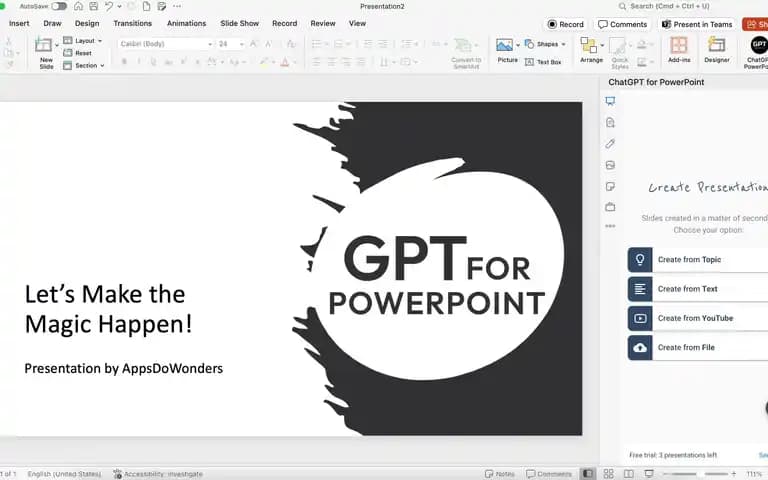Select the presentation icon in ChatGPT sidebar
The width and height of the screenshot is (768, 480).
[x=610, y=101]
